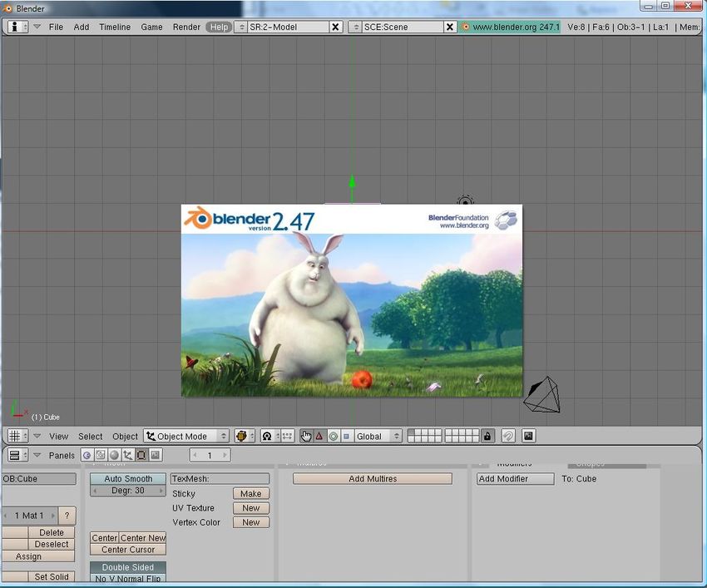Viewport: 707px width, 588px height.
Task: Click the Blender 2.47 splash image
Action: coord(352,301)
